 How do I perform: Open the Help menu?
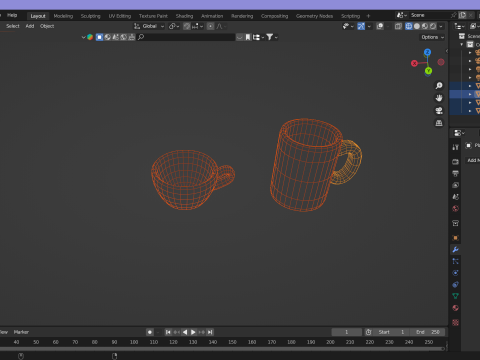[x=12, y=15]
